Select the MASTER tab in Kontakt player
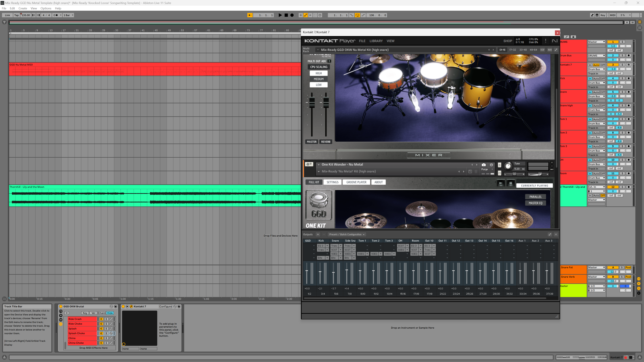The image size is (644, 362). tap(311, 142)
